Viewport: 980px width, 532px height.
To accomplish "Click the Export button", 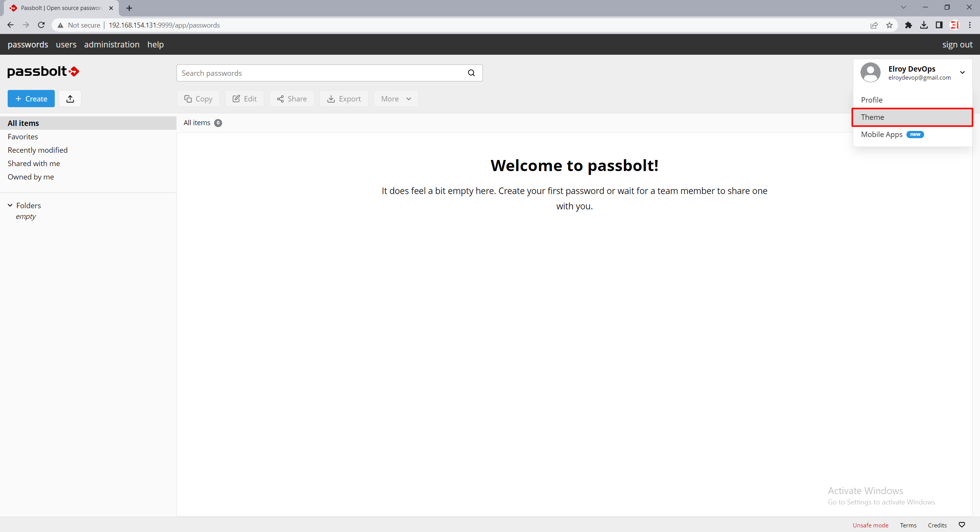I will pyautogui.click(x=344, y=99).
